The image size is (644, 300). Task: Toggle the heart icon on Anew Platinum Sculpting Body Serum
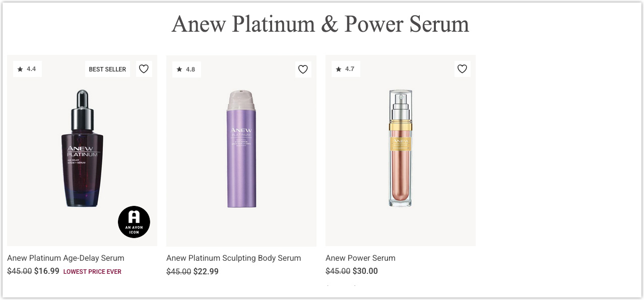click(x=303, y=69)
